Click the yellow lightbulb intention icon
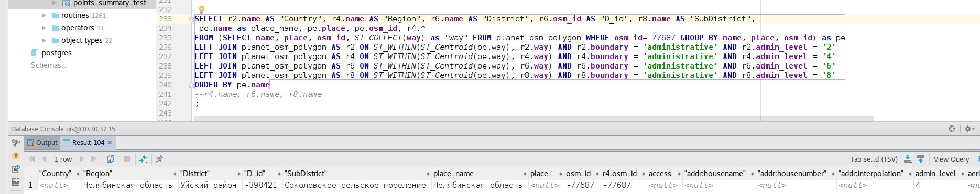Image resolution: width=980 pixels, height=194 pixels. [202, 10]
